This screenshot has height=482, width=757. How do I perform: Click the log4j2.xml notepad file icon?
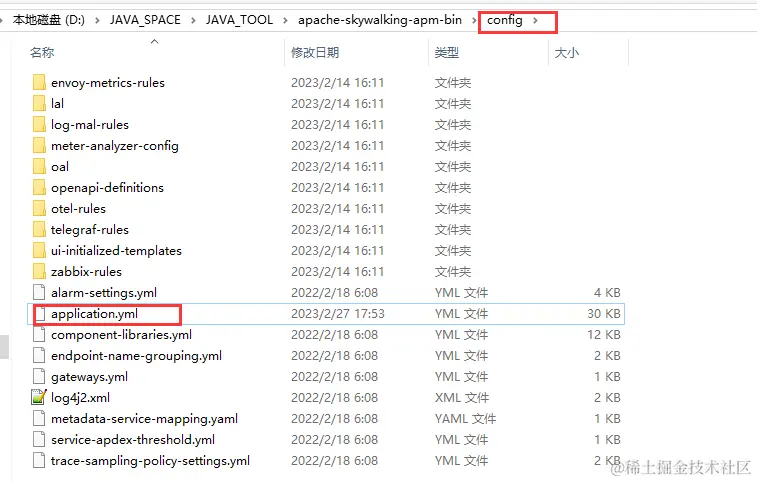(x=39, y=397)
